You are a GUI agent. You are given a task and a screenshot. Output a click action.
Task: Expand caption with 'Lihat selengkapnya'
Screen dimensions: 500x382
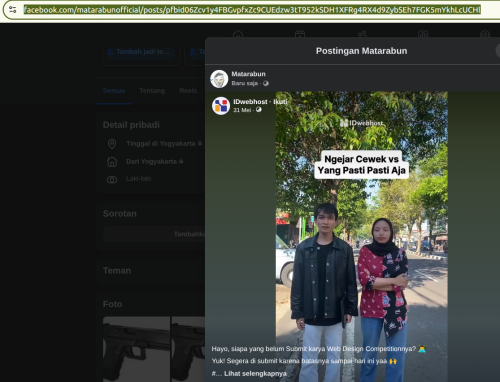click(255, 373)
